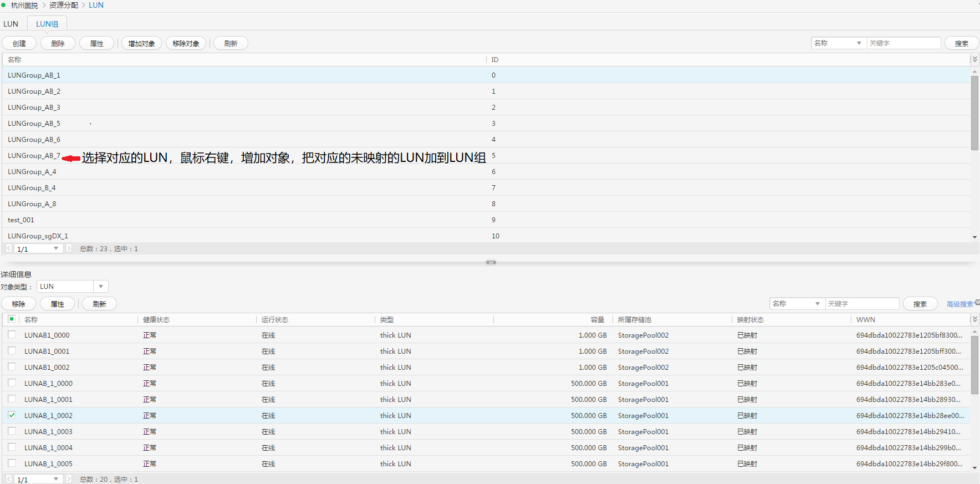Click the lower table scrollbar down arrow
The width and height of the screenshot is (980, 484).
tap(974, 468)
